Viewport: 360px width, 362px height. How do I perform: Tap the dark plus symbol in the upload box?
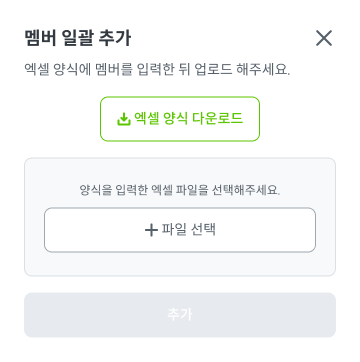[151, 230]
